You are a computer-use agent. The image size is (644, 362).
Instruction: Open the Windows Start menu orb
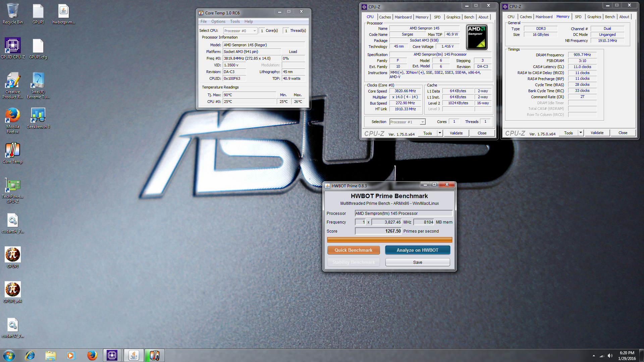coord(9,355)
